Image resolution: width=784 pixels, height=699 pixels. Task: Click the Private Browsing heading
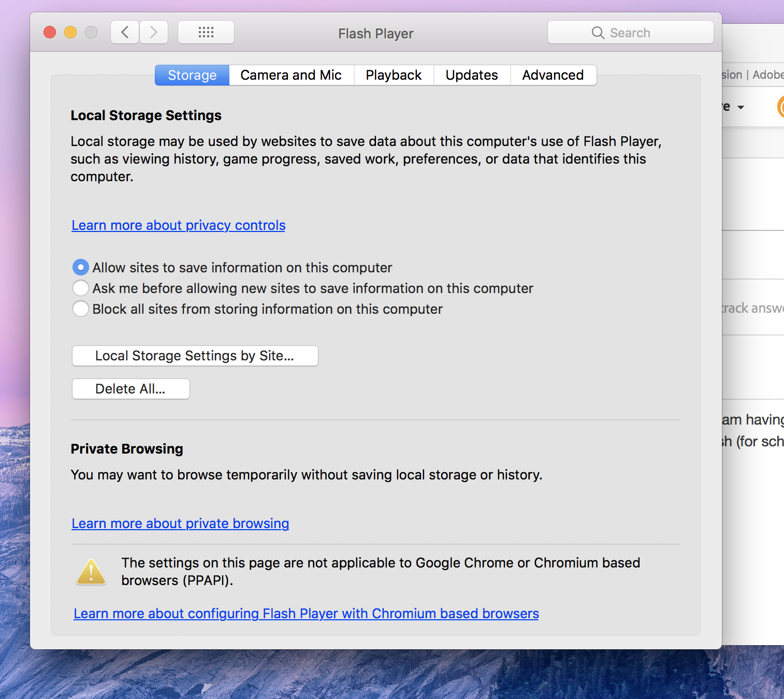(x=127, y=449)
